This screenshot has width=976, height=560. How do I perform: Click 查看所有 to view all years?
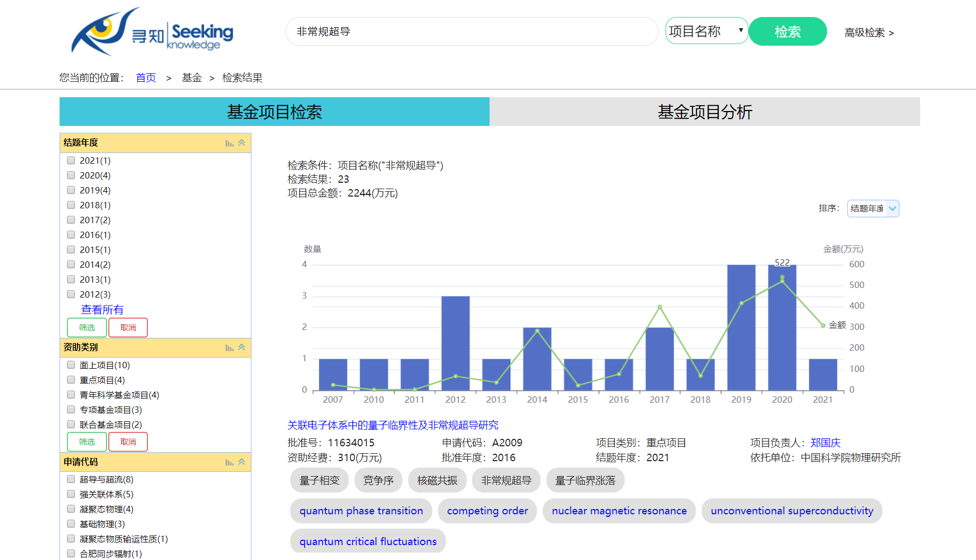(102, 310)
